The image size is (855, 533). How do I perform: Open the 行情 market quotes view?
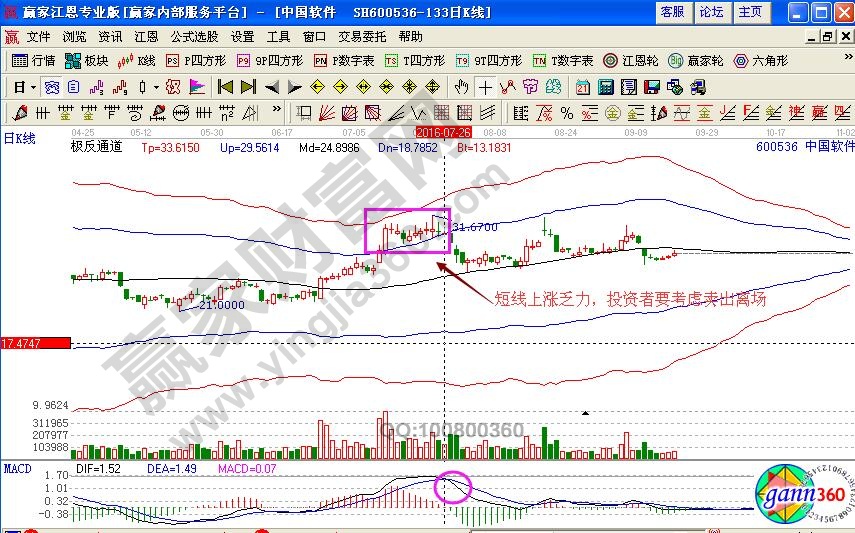(35, 60)
